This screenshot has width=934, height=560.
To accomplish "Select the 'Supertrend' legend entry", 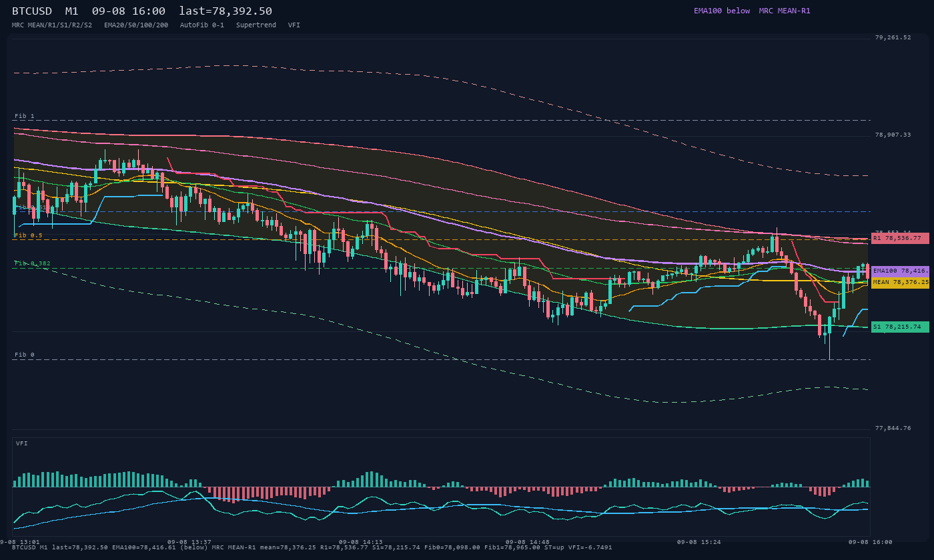I will click(x=256, y=25).
